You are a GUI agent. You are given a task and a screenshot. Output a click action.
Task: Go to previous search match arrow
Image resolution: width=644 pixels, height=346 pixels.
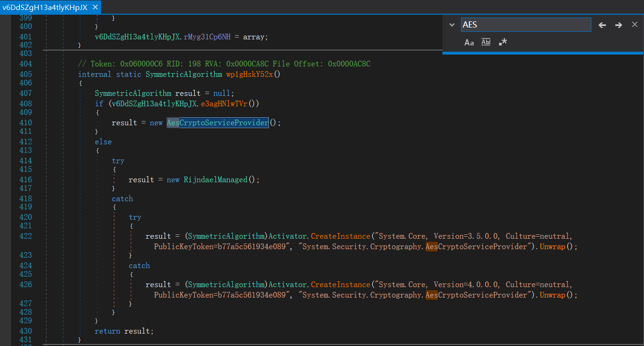point(602,25)
